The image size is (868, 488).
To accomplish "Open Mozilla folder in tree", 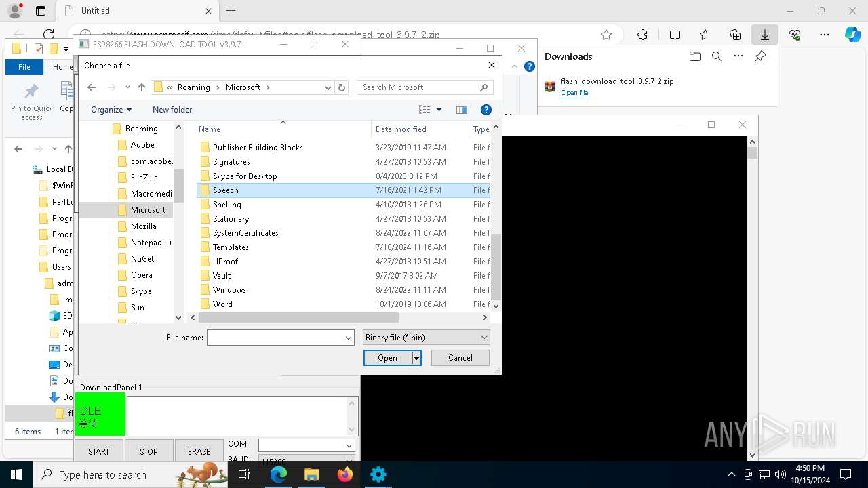I will 143,226.
